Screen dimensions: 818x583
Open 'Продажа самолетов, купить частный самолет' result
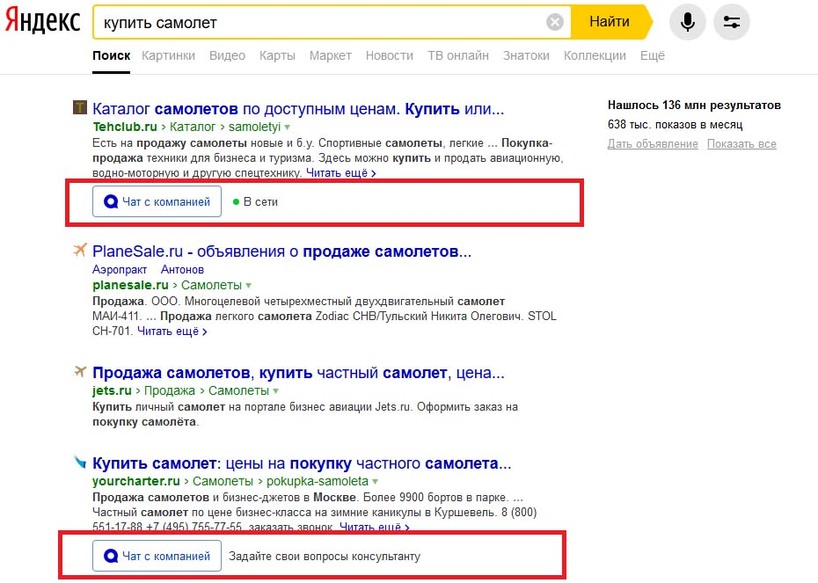click(x=298, y=373)
